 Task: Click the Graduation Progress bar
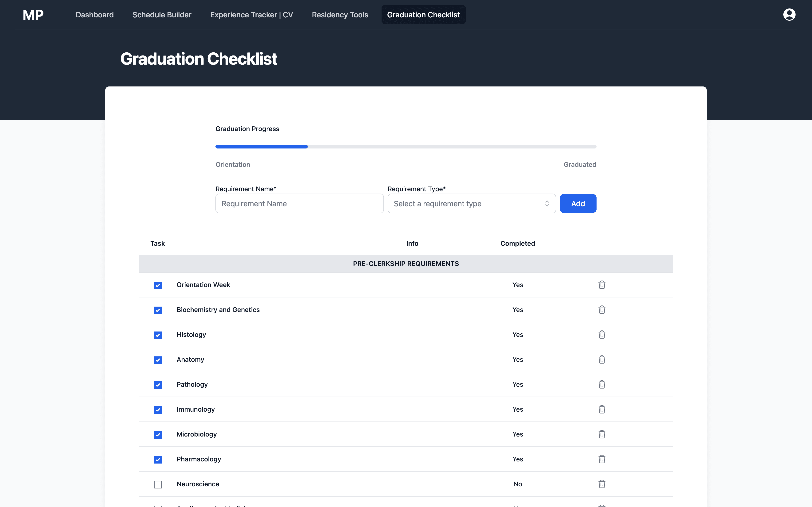(x=406, y=147)
